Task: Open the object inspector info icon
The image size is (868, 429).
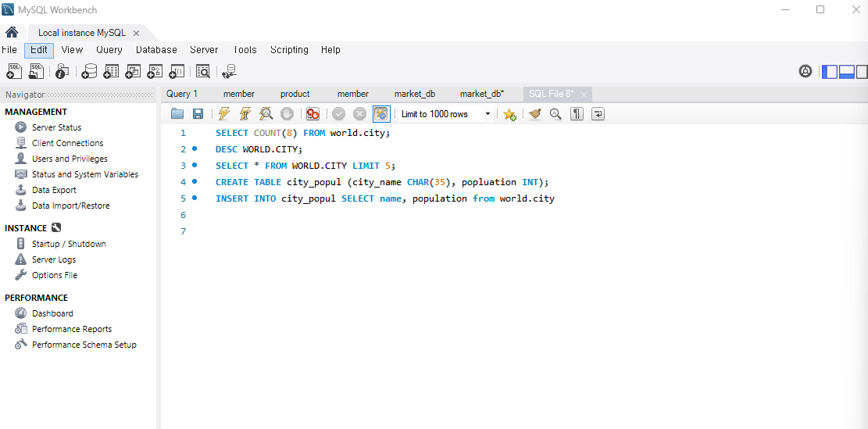Action: (63, 71)
